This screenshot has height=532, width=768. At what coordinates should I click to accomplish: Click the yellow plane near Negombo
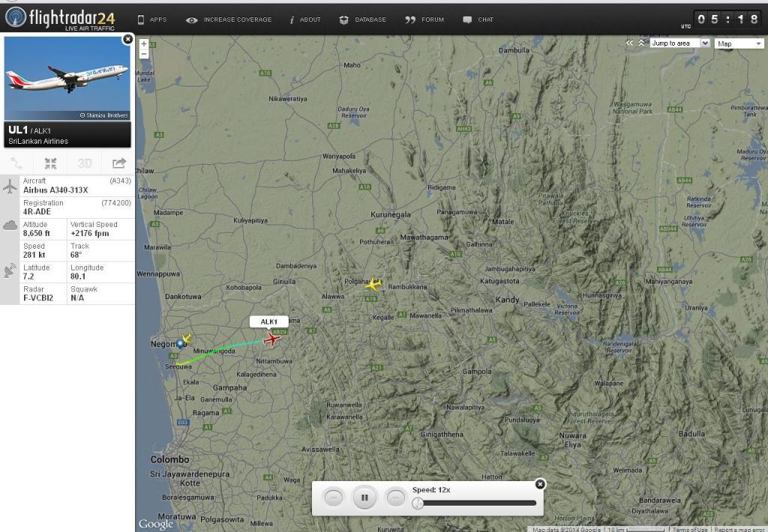[x=187, y=338]
